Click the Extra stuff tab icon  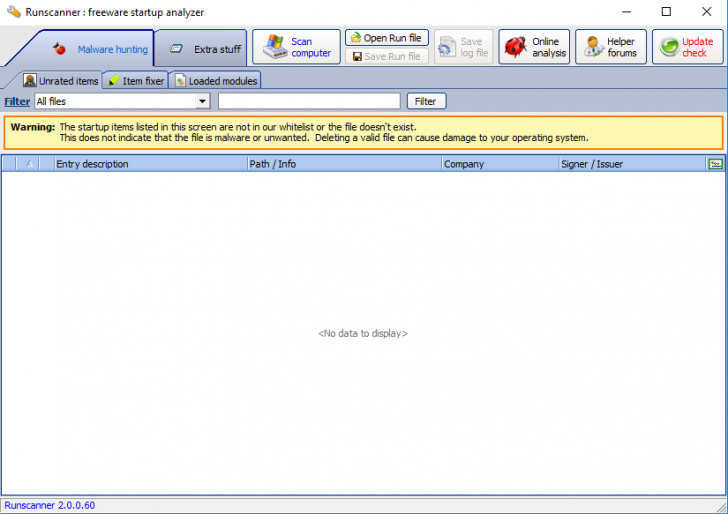click(x=176, y=48)
